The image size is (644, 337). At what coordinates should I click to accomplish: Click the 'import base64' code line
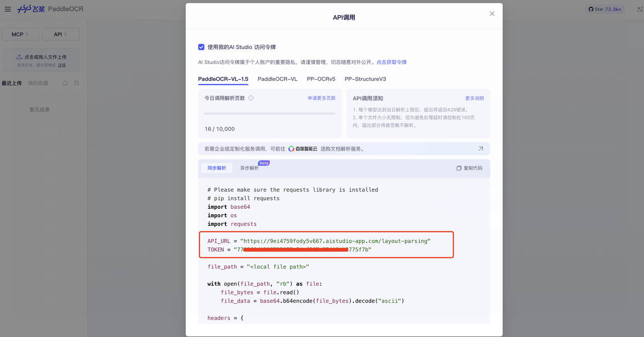pos(229,207)
